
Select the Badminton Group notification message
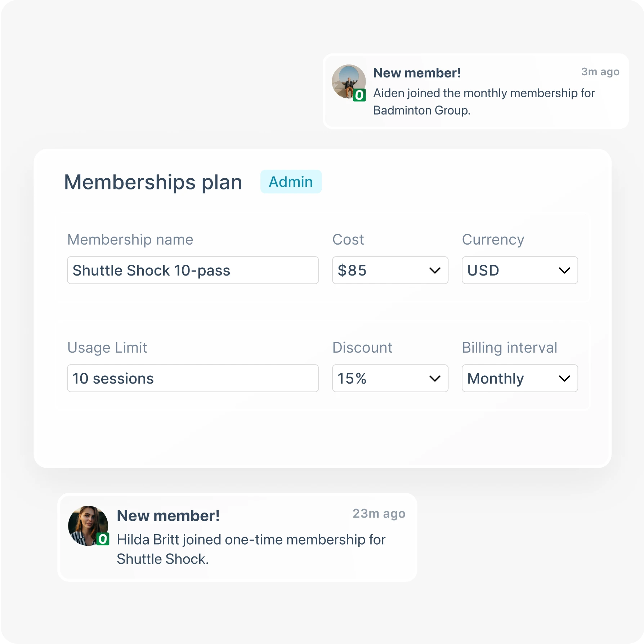[x=483, y=102]
